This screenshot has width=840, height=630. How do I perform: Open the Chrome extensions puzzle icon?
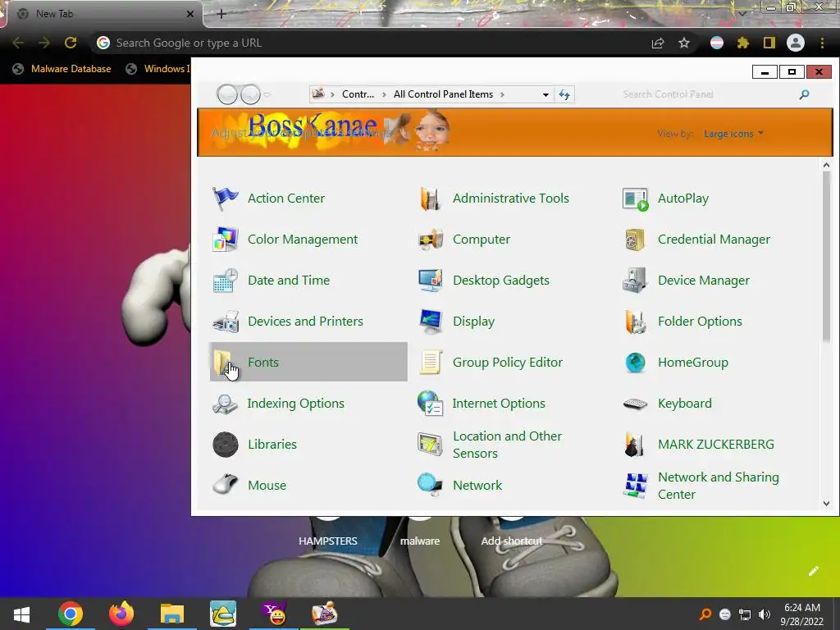(x=742, y=43)
